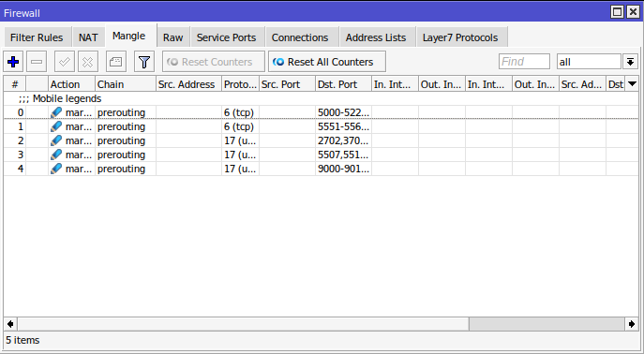Open the NAT tab
Viewport: 644px width, 354px height.
click(x=88, y=37)
